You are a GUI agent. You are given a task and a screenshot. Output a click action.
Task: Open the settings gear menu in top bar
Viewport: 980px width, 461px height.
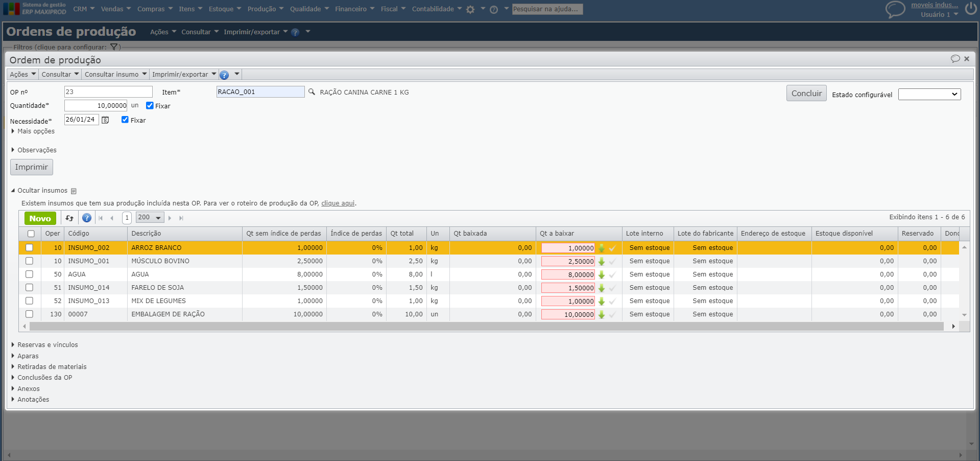click(x=470, y=9)
